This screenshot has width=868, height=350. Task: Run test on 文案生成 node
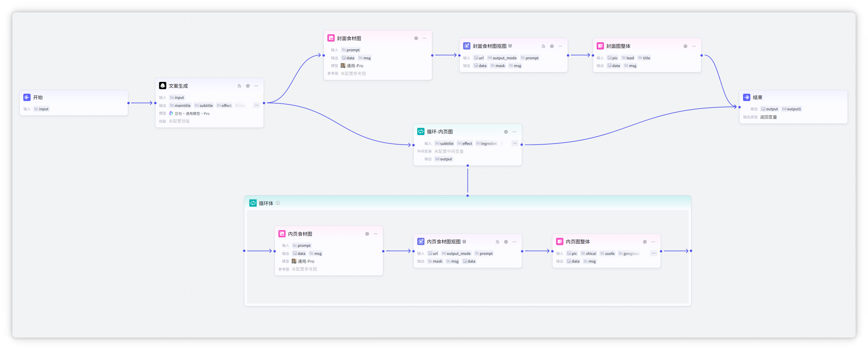pos(248,86)
